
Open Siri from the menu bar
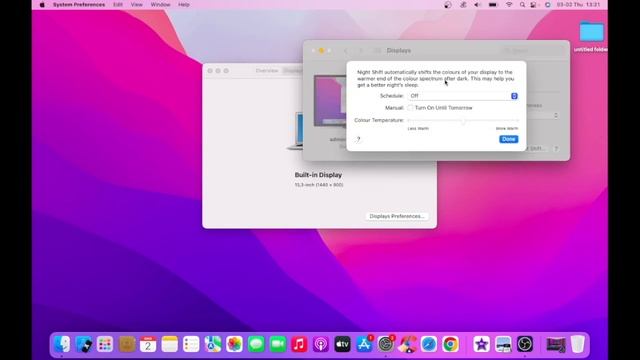[x=547, y=4]
